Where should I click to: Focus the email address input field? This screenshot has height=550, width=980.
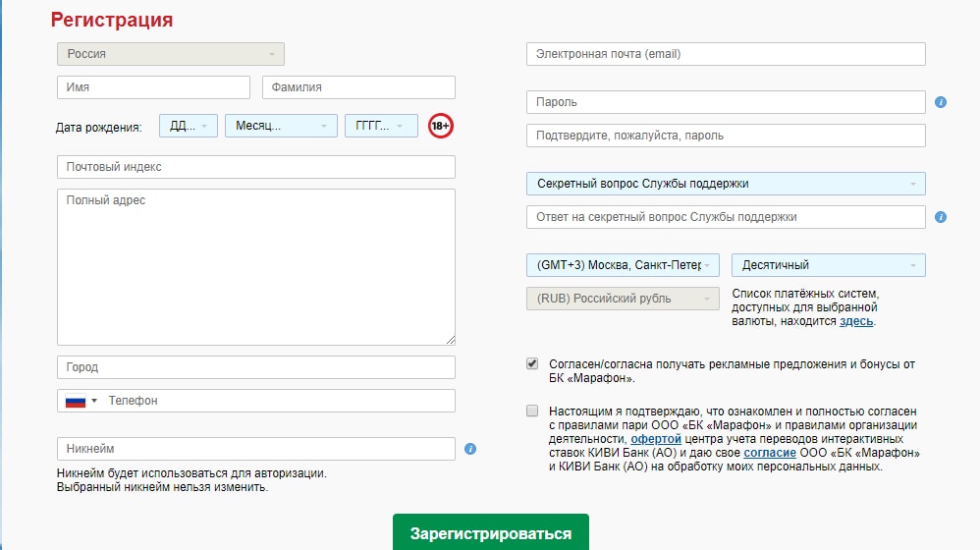pos(726,54)
